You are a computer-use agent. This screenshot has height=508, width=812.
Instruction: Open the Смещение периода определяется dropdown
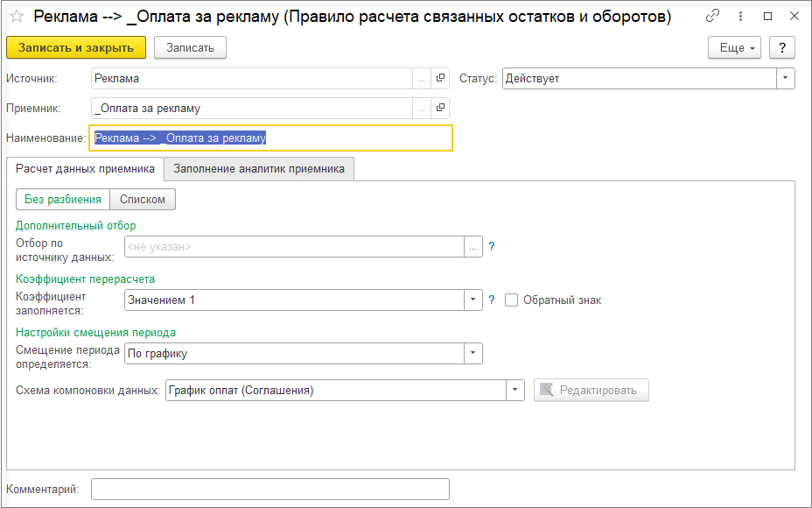click(473, 354)
